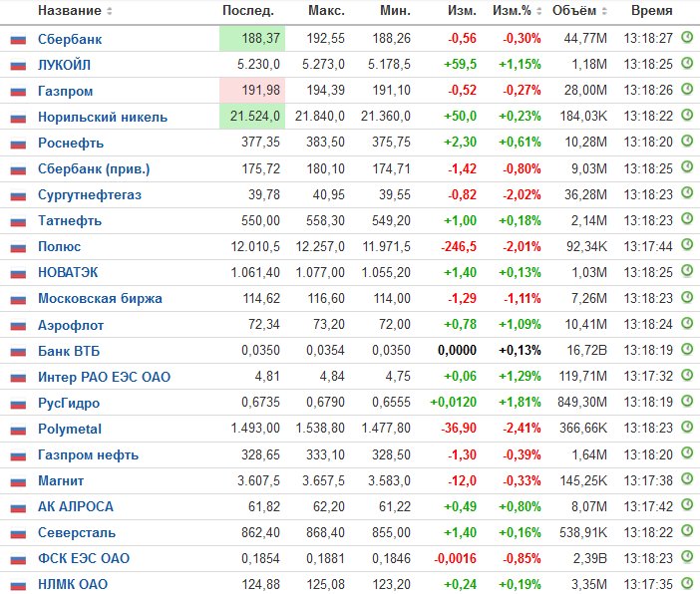
Task: Open the Сбербанк stock link
Action: pyautogui.click(x=70, y=39)
